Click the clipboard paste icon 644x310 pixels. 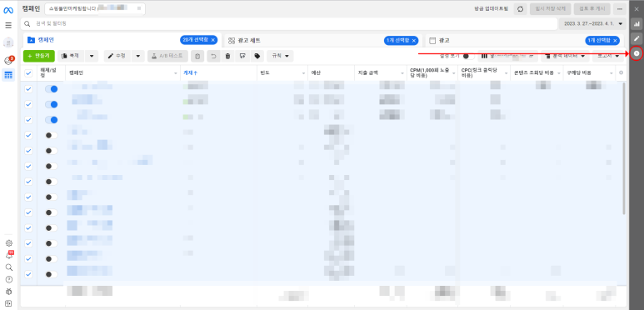coord(197,57)
